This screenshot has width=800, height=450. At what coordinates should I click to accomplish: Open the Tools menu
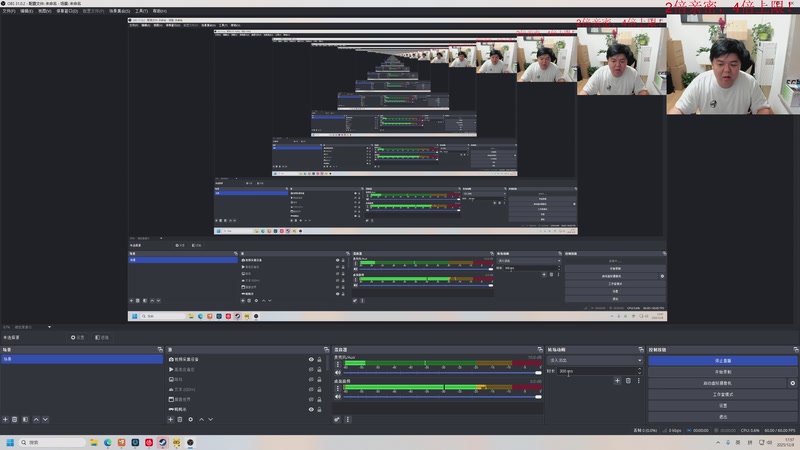tap(141, 11)
